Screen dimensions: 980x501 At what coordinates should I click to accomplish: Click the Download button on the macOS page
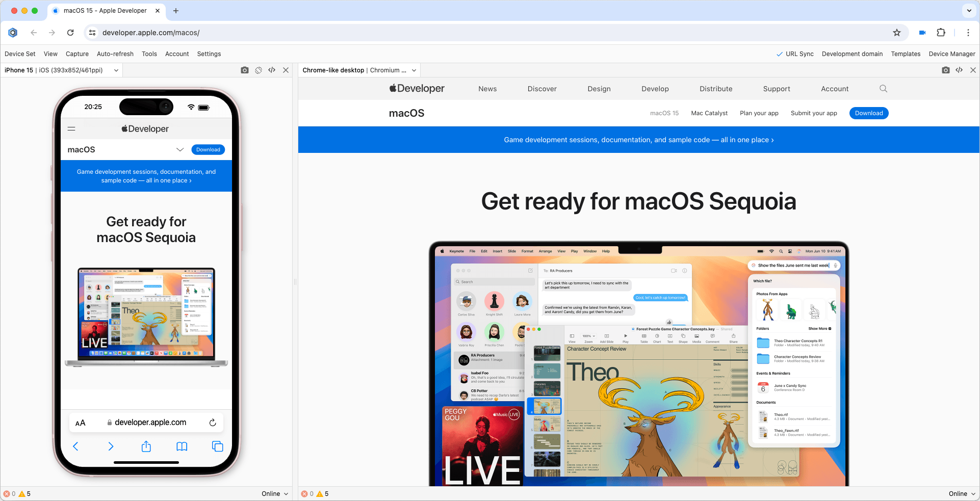point(869,113)
